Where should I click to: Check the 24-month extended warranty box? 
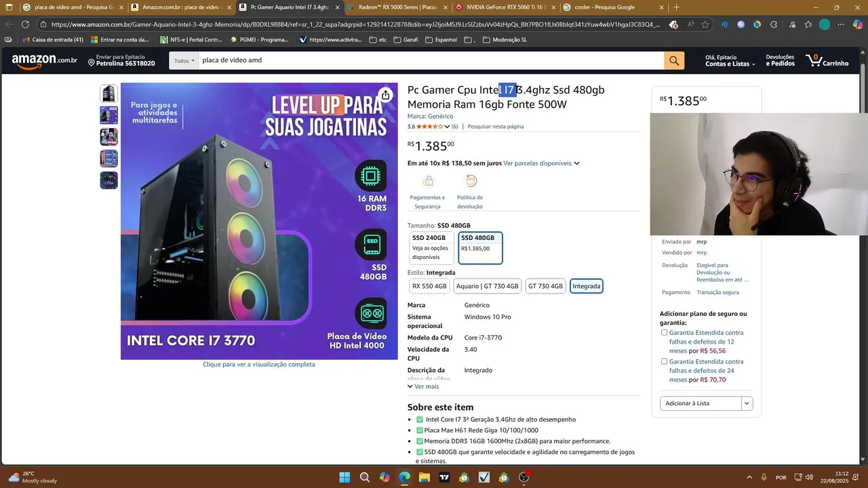coord(665,362)
